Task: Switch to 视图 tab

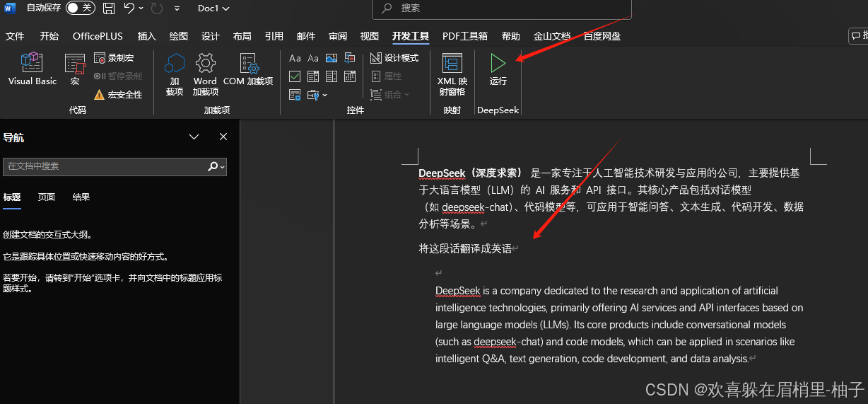Action: click(370, 36)
